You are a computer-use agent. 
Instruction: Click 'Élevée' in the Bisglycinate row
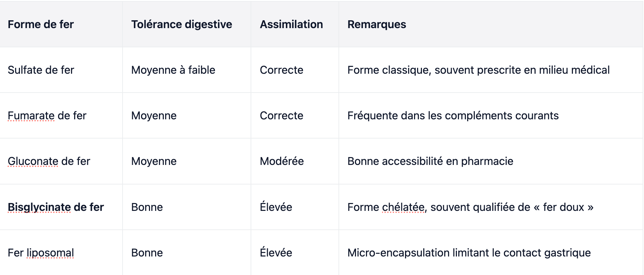276,207
